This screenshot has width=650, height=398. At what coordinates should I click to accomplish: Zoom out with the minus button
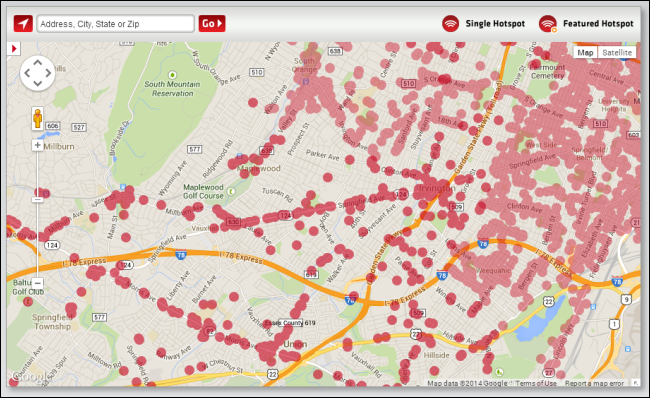38,283
